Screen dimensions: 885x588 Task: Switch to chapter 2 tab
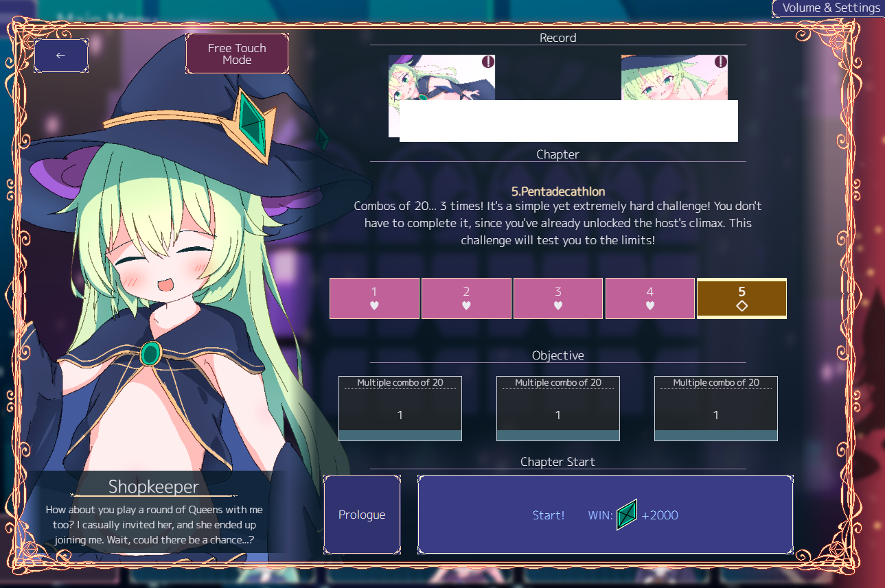(466, 298)
